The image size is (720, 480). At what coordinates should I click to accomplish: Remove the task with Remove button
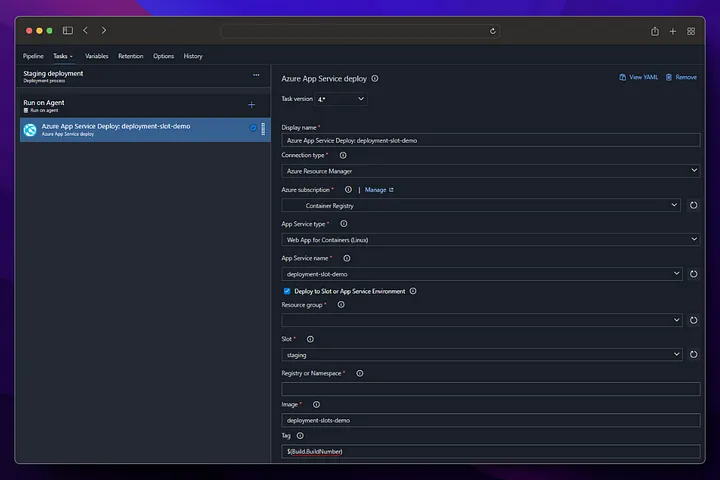coord(681,77)
